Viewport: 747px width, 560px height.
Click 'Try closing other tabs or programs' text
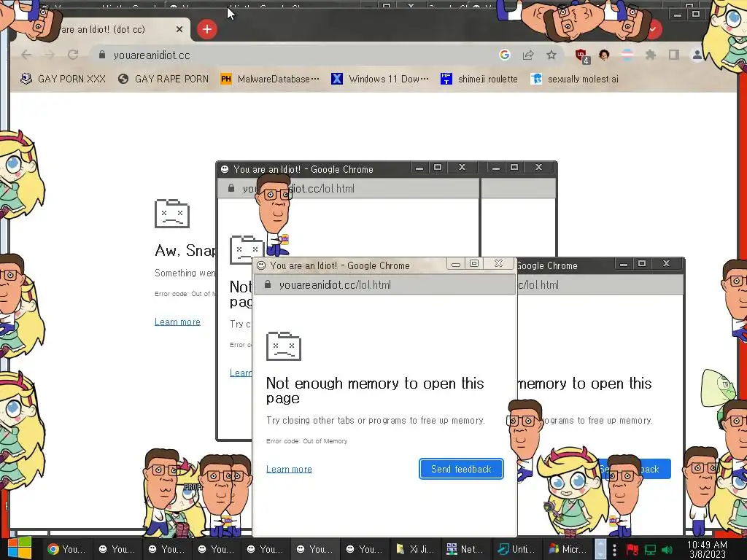point(376,421)
